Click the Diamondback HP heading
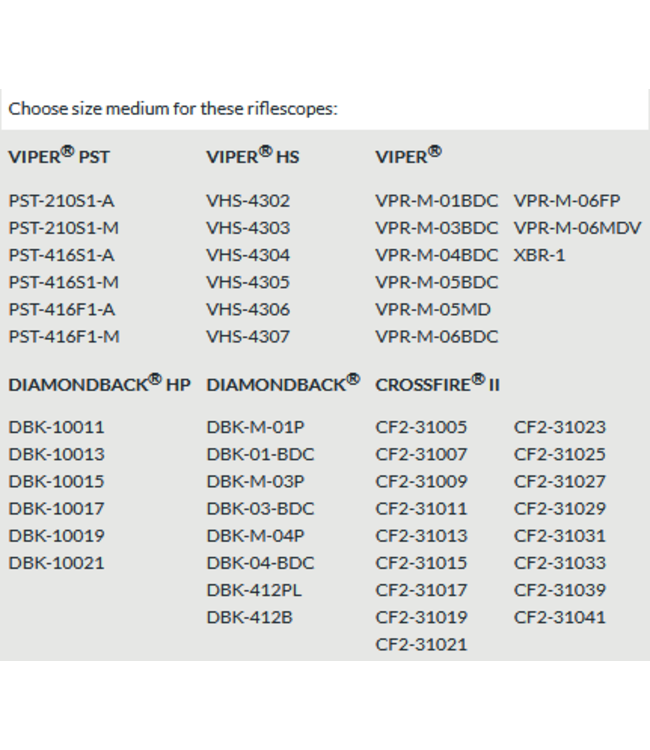 pyautogui.click(x=99, y=384)
